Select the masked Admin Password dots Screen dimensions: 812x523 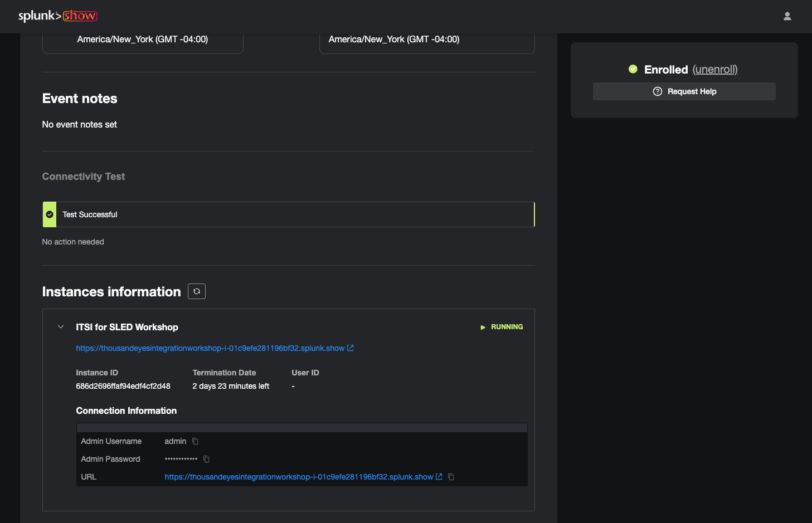tap(181, 459)
